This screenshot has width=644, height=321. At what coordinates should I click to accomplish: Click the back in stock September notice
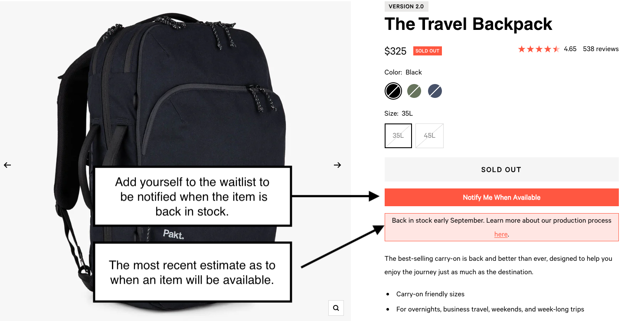501,227
